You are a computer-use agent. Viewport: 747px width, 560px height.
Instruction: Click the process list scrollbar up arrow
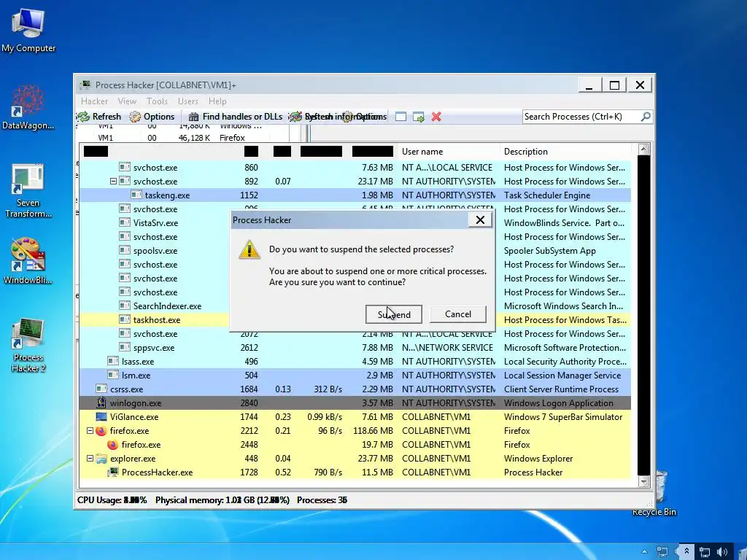pos(643,149)
